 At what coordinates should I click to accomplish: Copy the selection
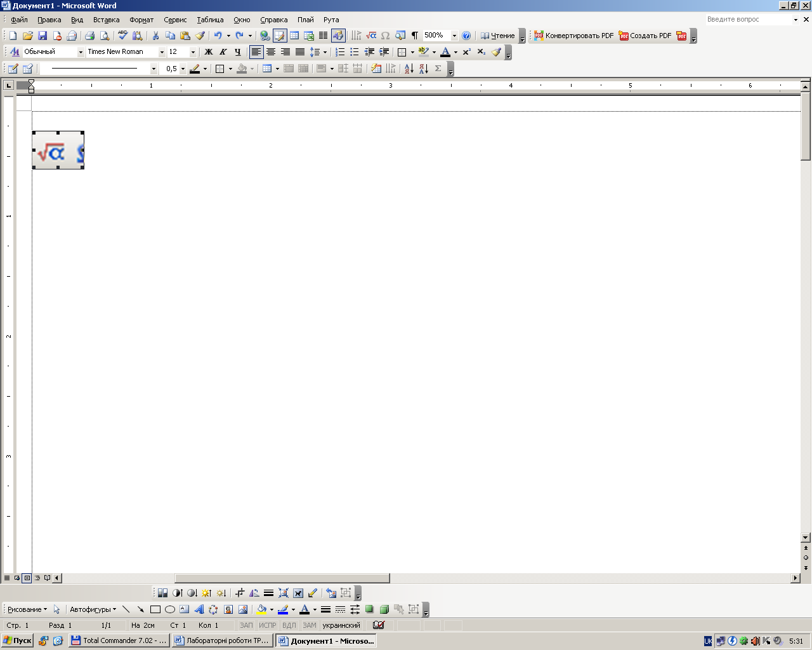click(x=170, y=36)
